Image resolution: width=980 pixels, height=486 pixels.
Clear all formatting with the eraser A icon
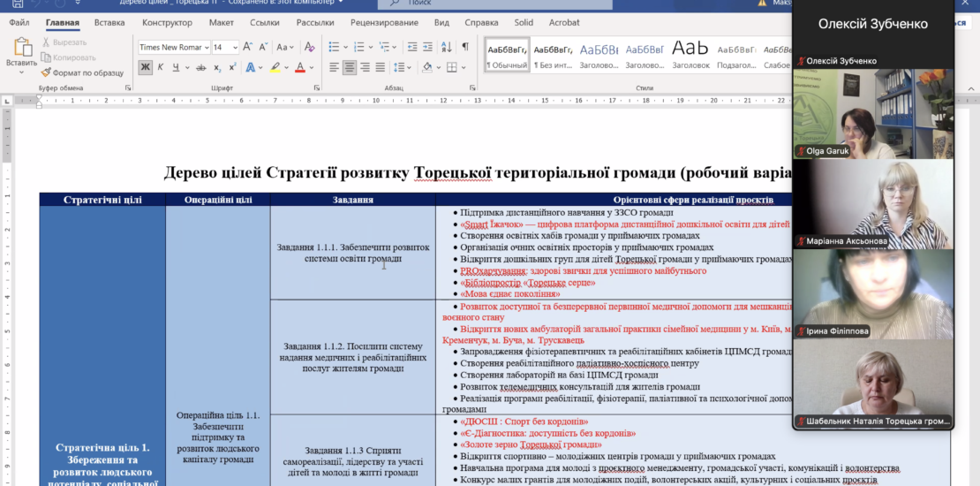(x=309, y=47)
